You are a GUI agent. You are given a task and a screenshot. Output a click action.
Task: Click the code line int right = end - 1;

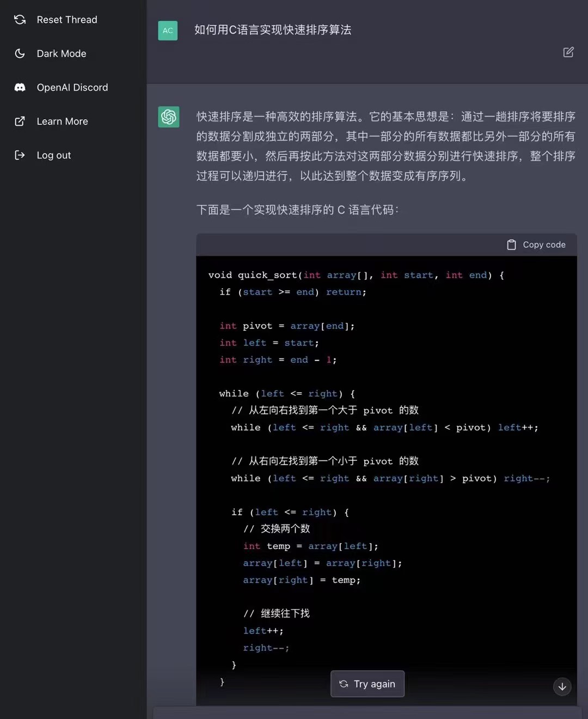(278, 359)
